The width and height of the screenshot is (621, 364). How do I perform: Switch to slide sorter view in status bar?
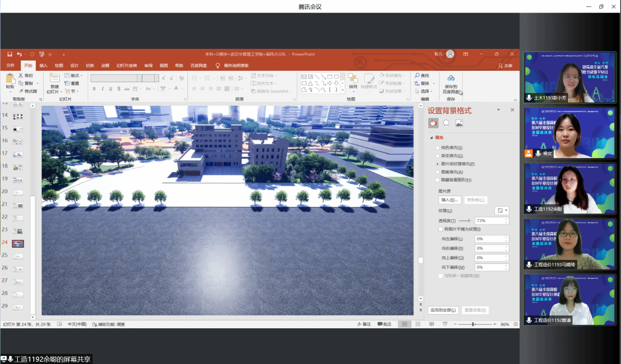(419, 324)
